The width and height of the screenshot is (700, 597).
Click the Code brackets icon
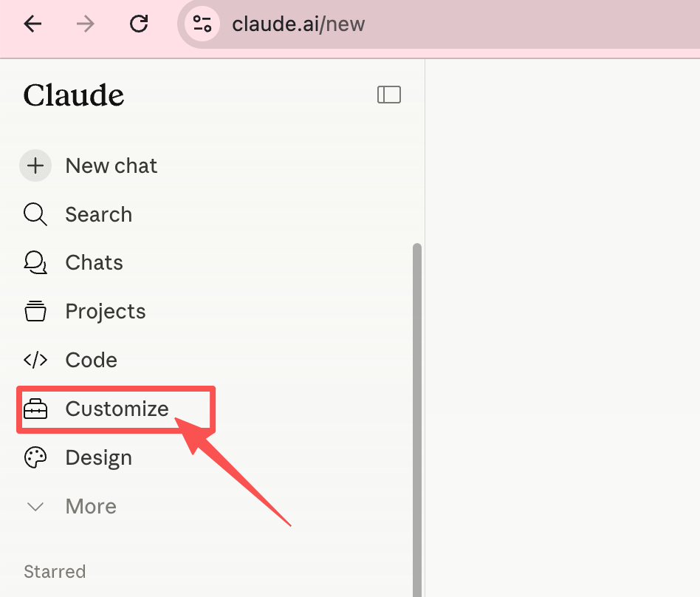tap(35, 360)
